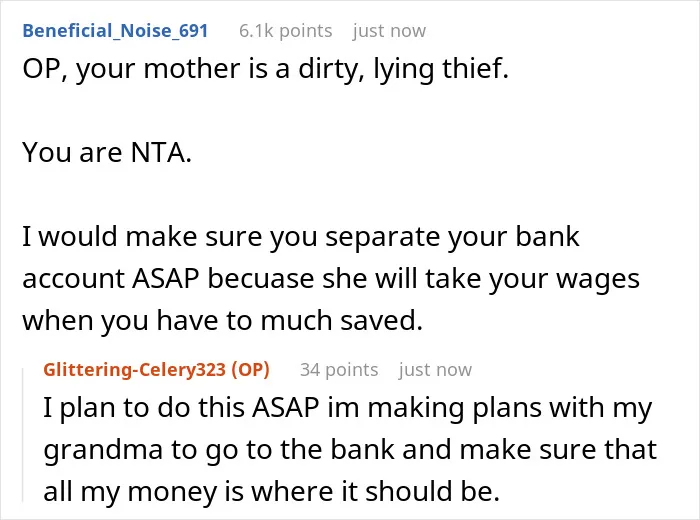The image size is (700, 520).
Task: Click the sentence about the dirty, lying thief
Action: point(266,69)
